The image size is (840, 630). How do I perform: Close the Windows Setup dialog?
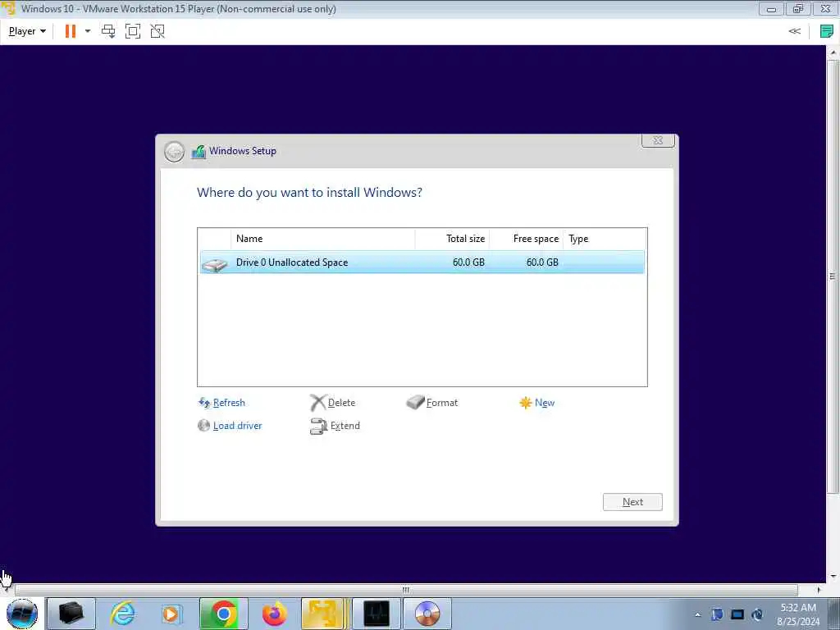pyautogui.click(x=658, y=140)
